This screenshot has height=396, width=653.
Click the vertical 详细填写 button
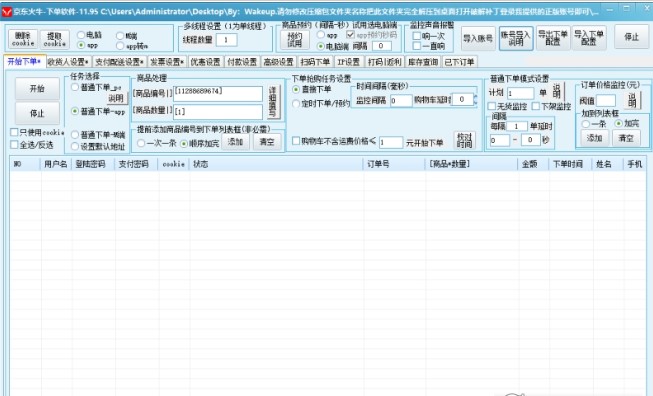tap(272, 102)
